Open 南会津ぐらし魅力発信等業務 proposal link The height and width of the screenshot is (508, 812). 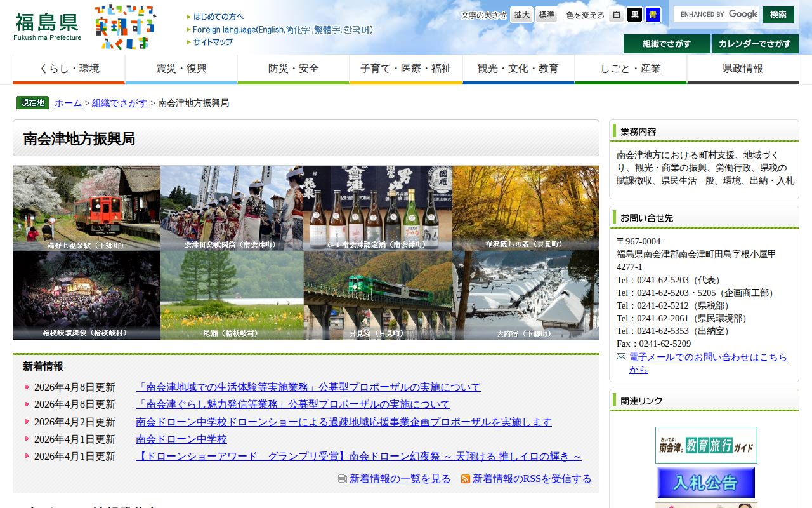coord(293,404)
